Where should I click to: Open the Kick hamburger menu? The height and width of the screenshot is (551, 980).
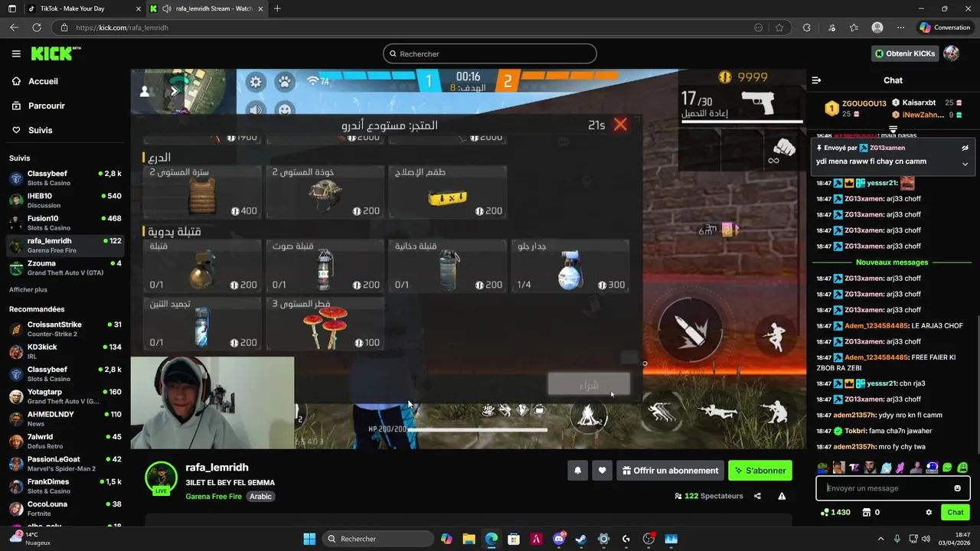16,54
